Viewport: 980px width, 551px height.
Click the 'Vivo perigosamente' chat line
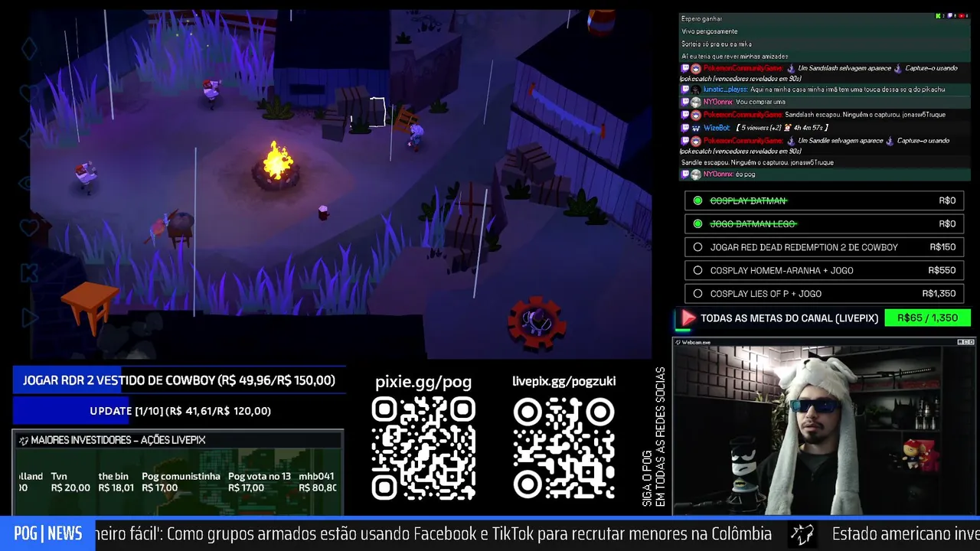[710, 31]
